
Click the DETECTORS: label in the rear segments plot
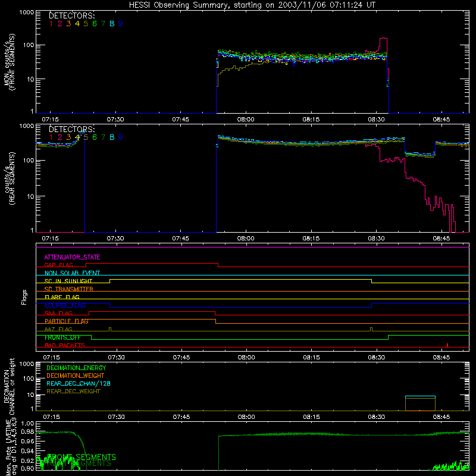pyautogui.click(x=72, y=129)
